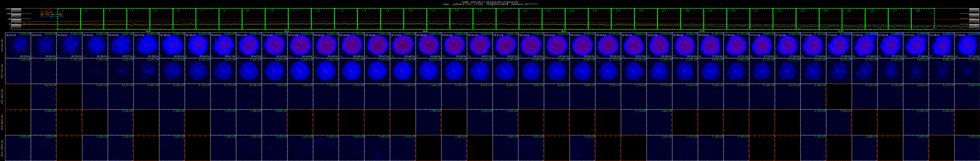Screen dimensions: 980x161
Task: Open the 3-6 keV image at 06:38:04
Action: tap(172, 45)
